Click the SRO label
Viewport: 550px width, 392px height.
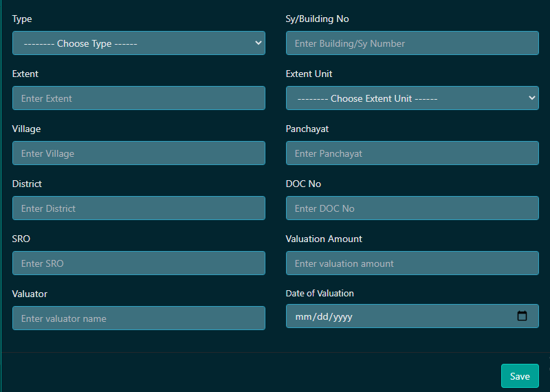point(21,239)
